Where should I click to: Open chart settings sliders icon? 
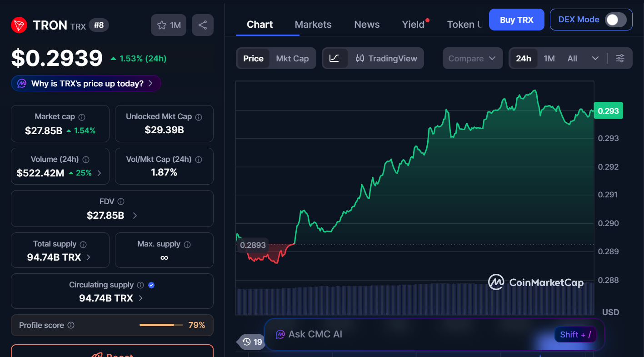coord(620,58)
